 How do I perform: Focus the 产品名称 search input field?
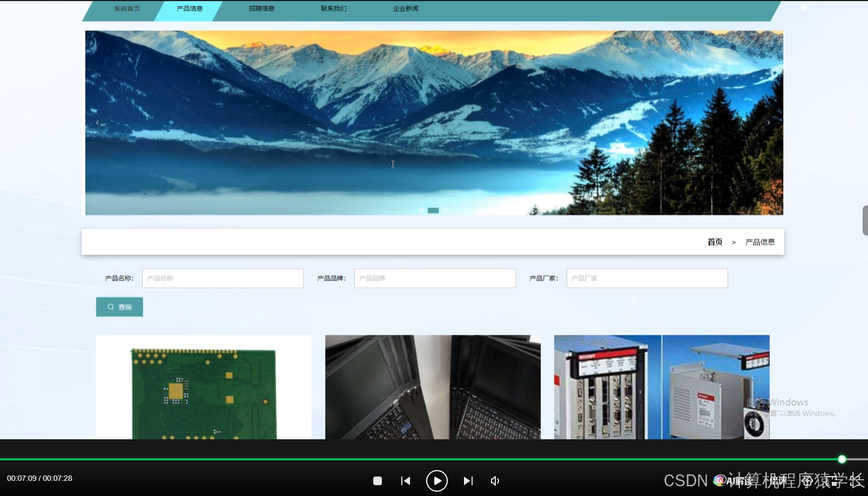223,278
